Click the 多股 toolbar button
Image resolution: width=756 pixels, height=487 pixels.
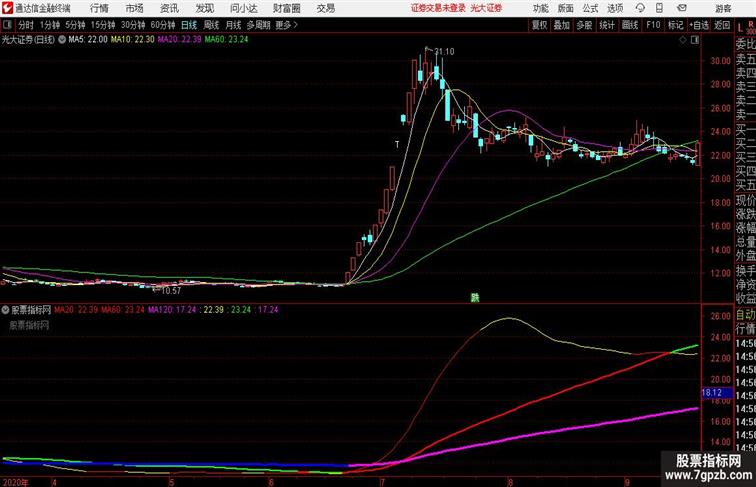[584, 25]
